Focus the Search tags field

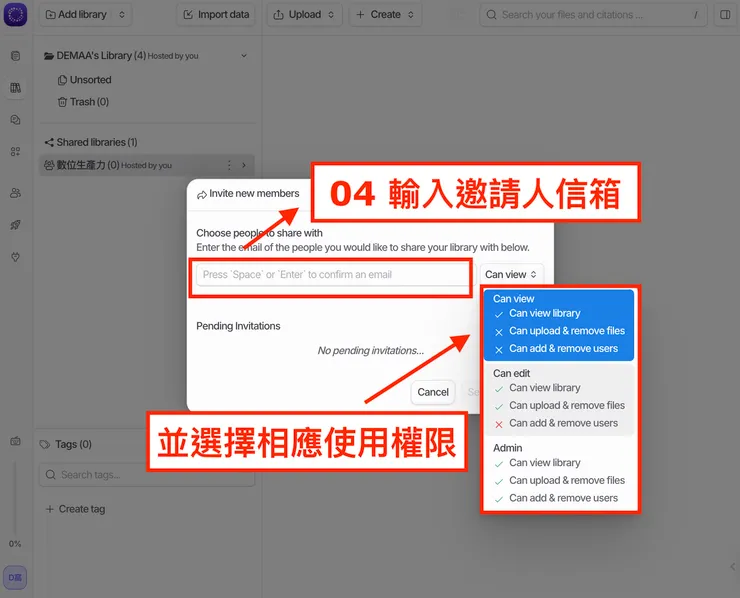pos(147,475)
